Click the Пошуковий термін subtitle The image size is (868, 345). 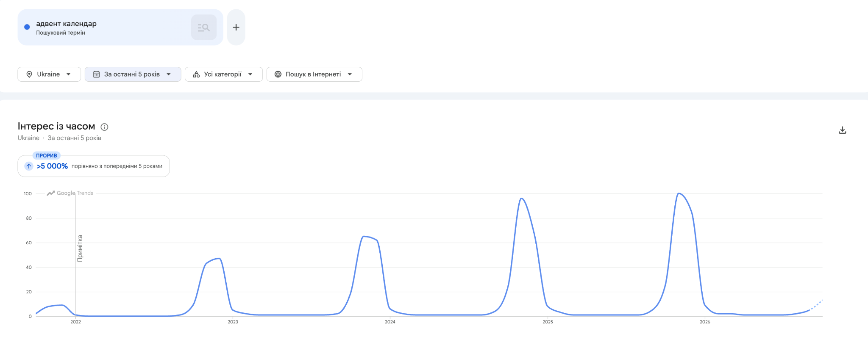coord(61,33)
